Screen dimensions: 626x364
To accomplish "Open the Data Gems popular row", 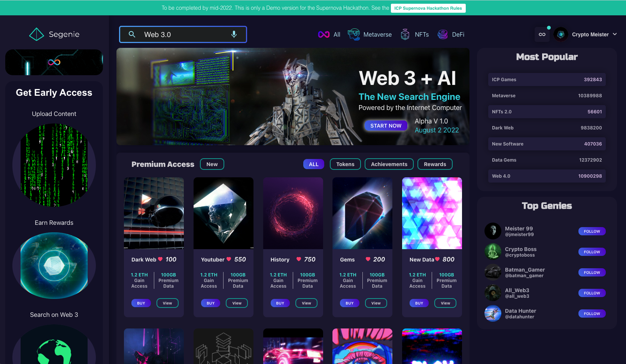I will click(547, 160).
